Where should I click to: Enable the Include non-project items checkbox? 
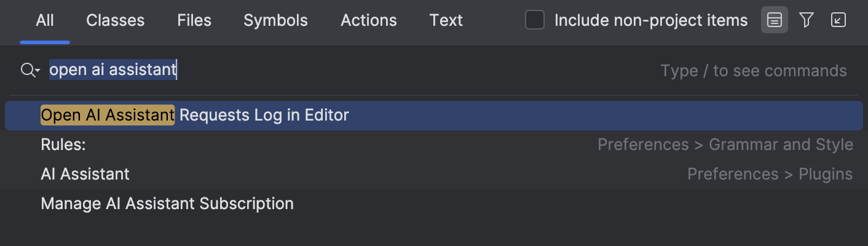(535, 20)
